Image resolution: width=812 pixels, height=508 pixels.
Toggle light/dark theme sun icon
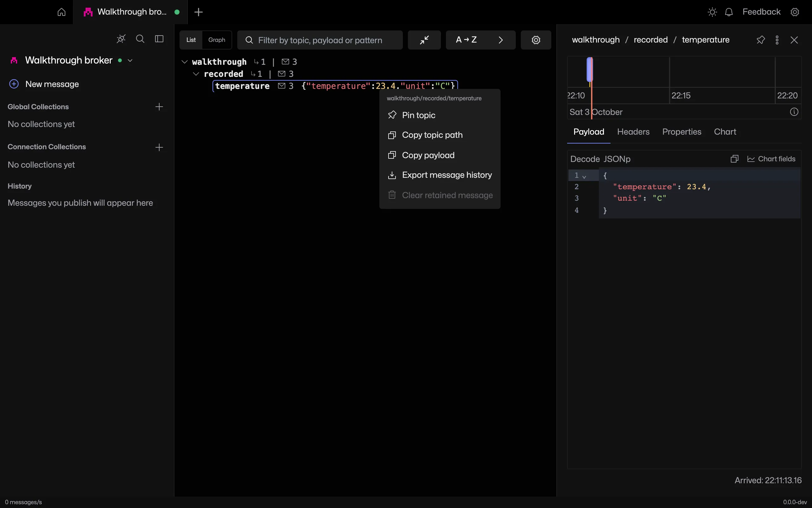712,12
